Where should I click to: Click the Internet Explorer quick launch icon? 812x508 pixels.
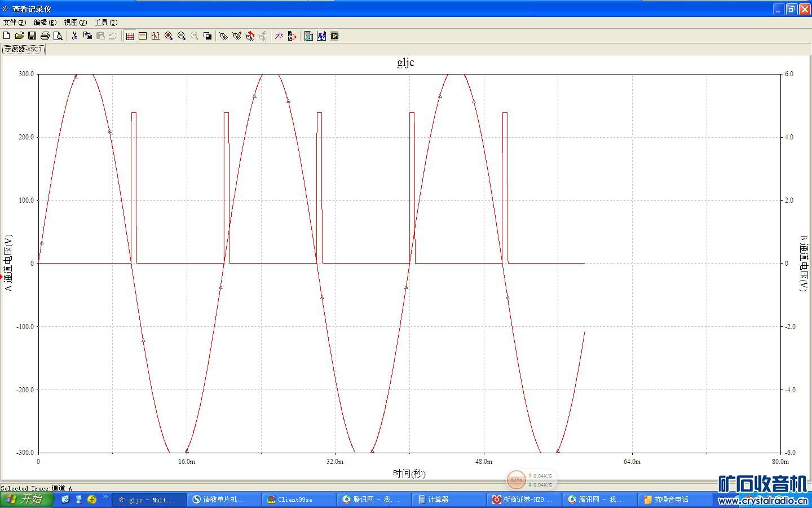[x=65, y=500]
